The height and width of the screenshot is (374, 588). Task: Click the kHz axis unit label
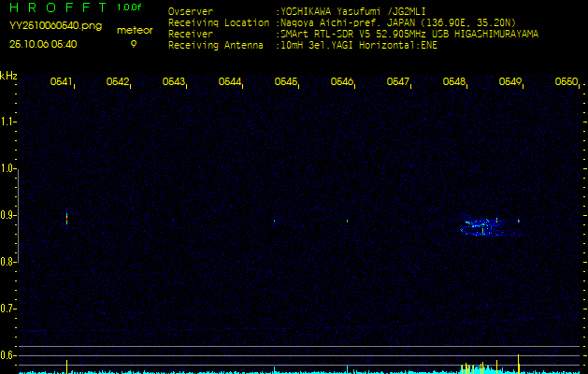(8, 76)
